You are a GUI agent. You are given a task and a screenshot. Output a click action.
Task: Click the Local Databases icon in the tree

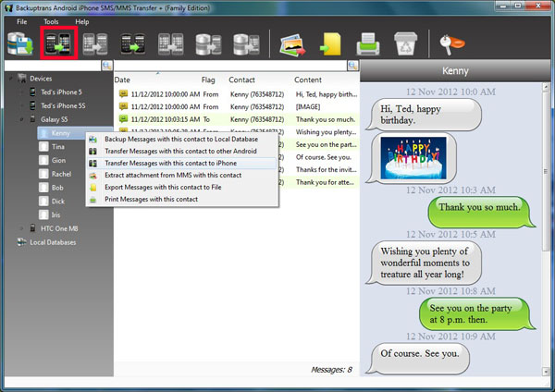click(x=22, y=242)
